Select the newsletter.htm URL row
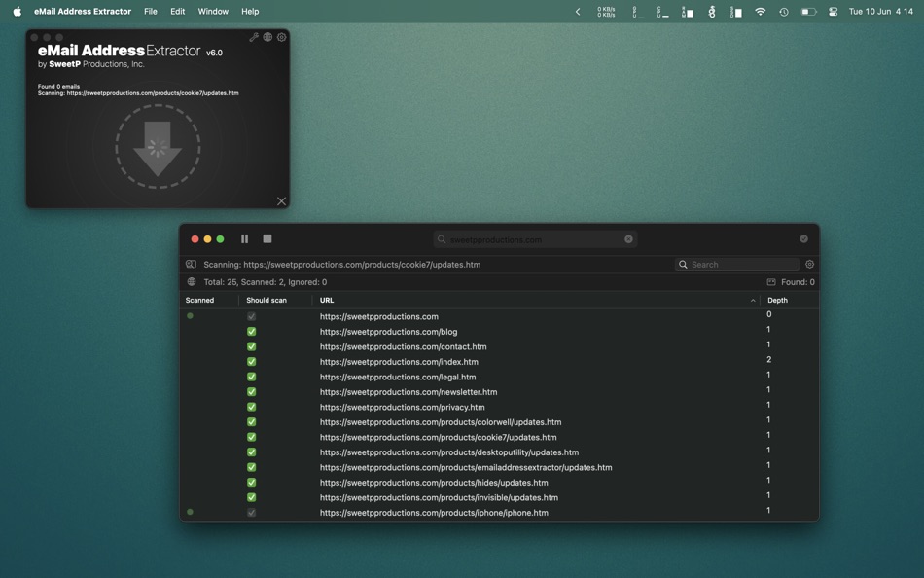Viewport: 924px width, 578px height. (x=499, y=391)
